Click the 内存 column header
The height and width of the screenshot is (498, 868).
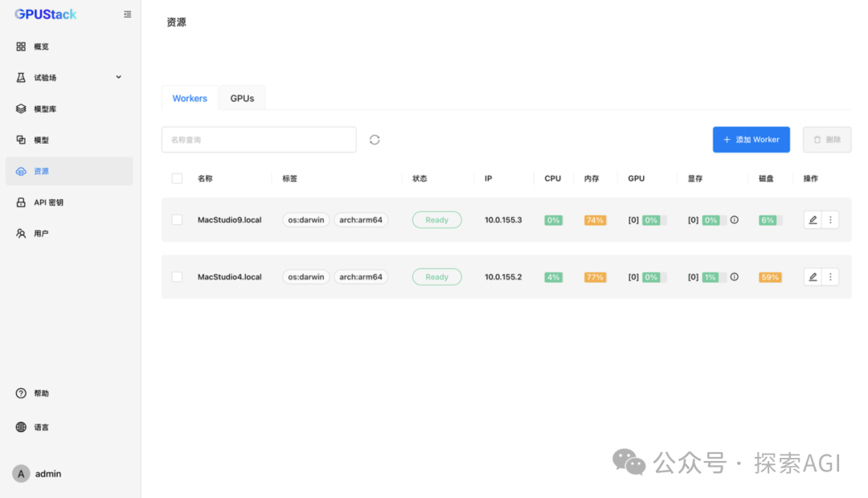(592, 178)
